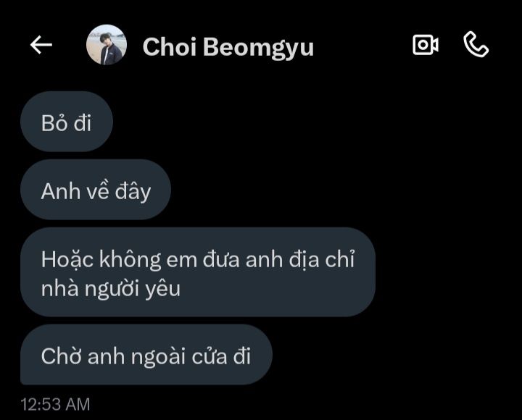The image size is (522, 420).
Task: Tap the "Chờ anh ngoài cửa đi" message
Action: click(146, 355)
